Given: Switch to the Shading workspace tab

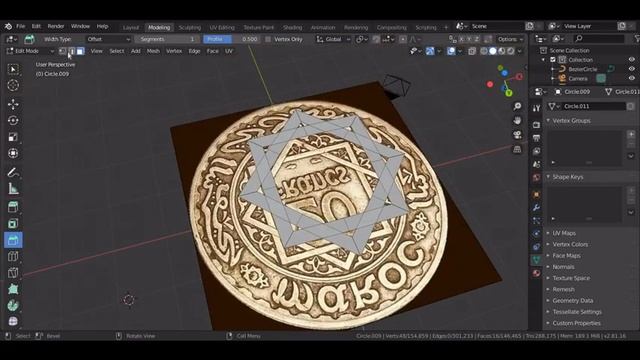Looking at the screenshot, I should click(293, 27).
